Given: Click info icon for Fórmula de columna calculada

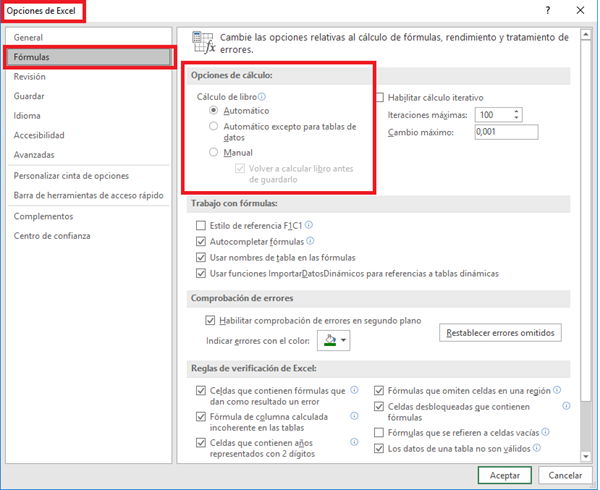Looking at the screenshot, I should point(354,416).
